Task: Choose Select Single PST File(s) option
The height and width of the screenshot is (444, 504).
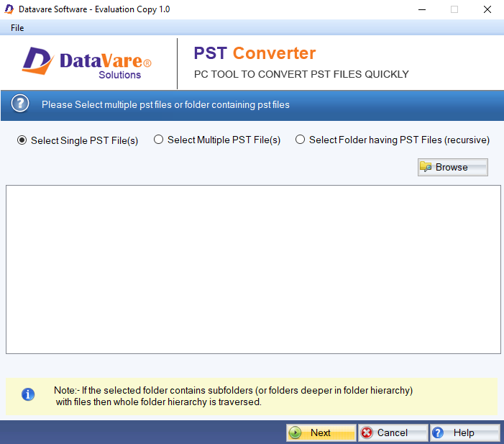Action: coord(78,140)
